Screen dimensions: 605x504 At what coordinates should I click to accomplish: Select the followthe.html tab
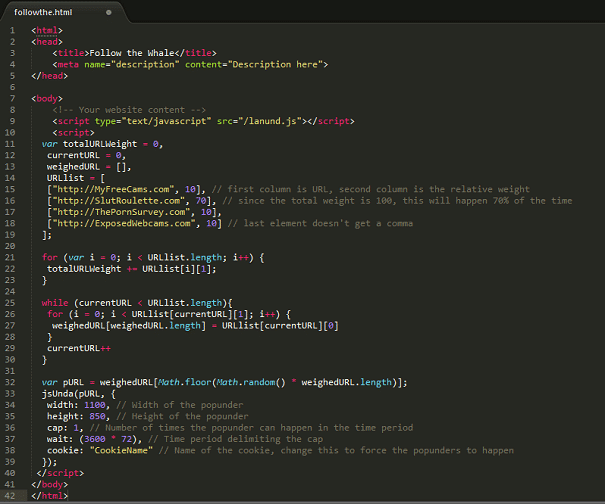[47, 11]
